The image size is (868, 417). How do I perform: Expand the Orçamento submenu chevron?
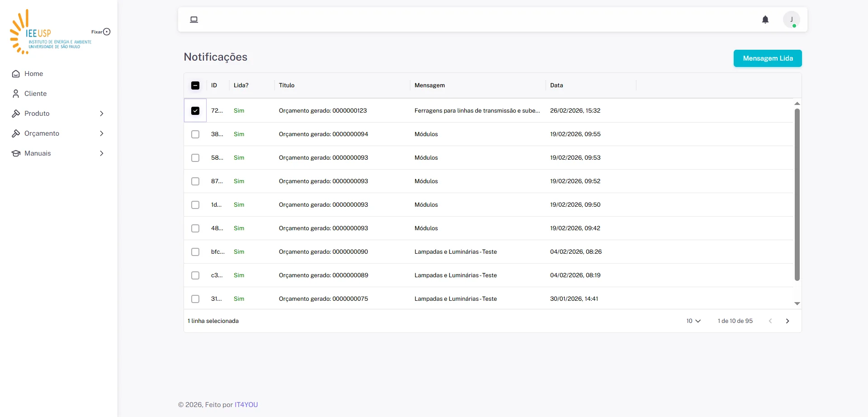point(102,133)
